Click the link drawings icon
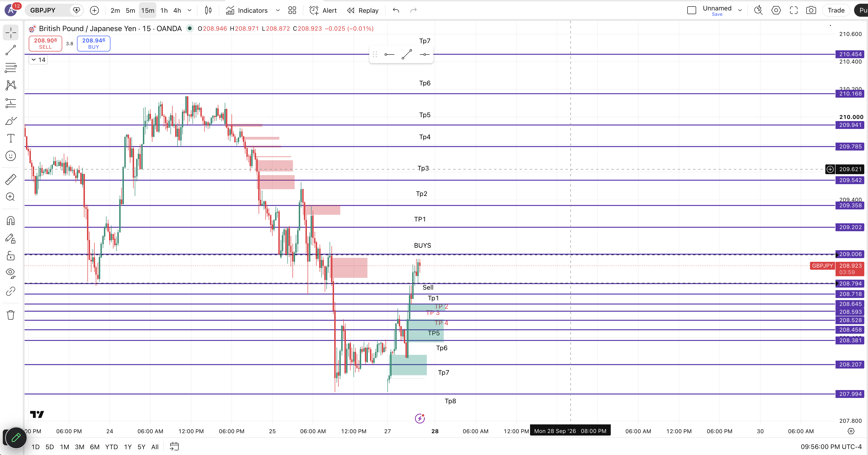Screen dimensions: 868x455 tap(11, 291)
